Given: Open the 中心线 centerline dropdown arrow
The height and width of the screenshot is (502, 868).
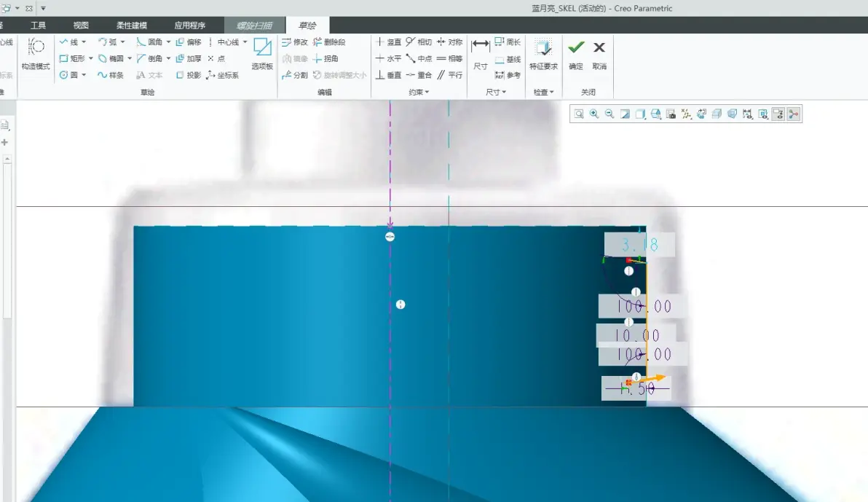Looking at the screenshot, I should pos(245,42).
